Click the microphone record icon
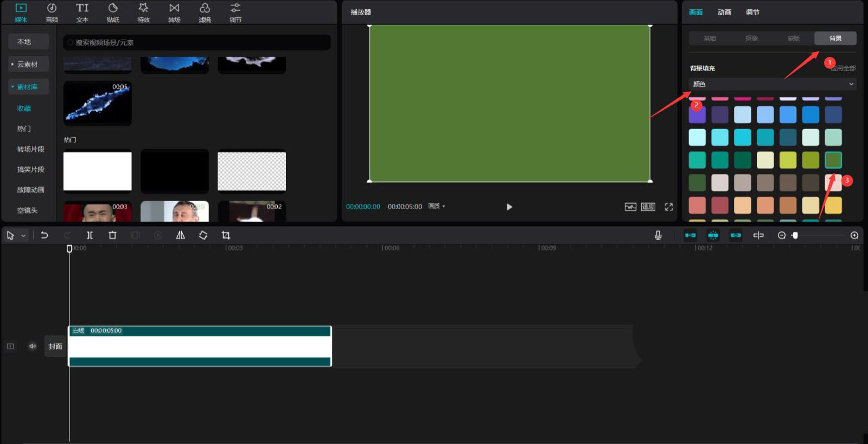 pos(658,235)
